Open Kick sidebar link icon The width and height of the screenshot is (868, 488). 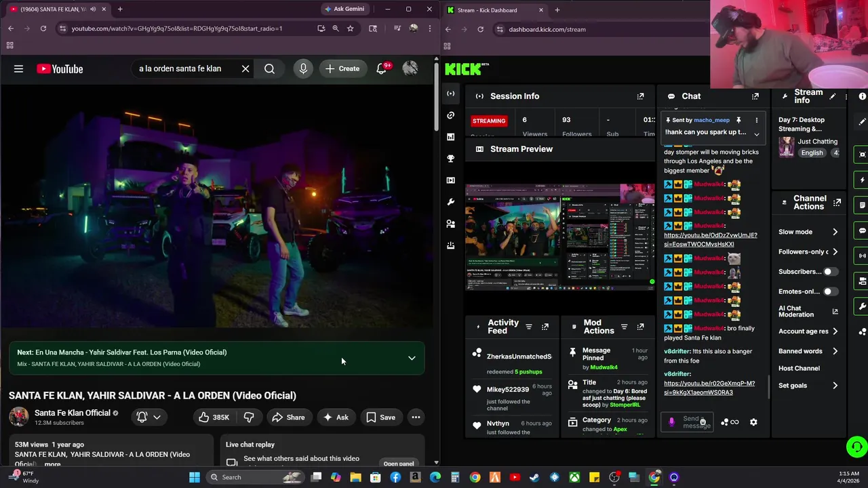[x=450, y=115]
